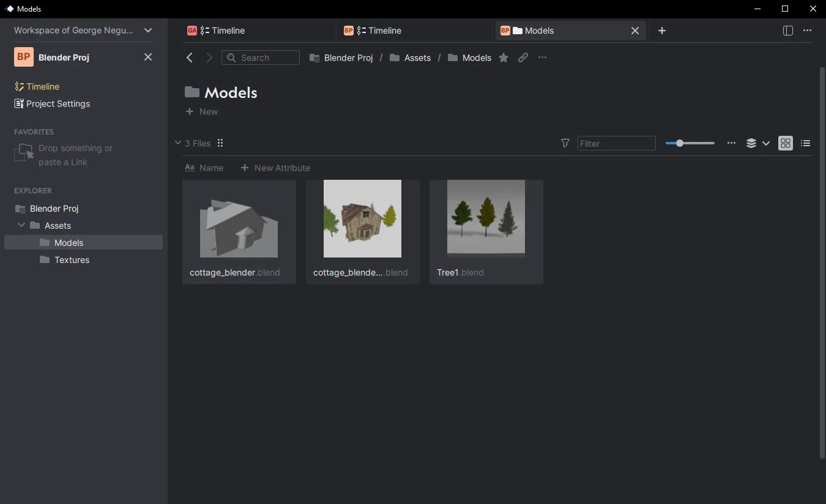Screen dimensions: 826x504
Task: Open the filter funnel icon
Action: [564, 143]
